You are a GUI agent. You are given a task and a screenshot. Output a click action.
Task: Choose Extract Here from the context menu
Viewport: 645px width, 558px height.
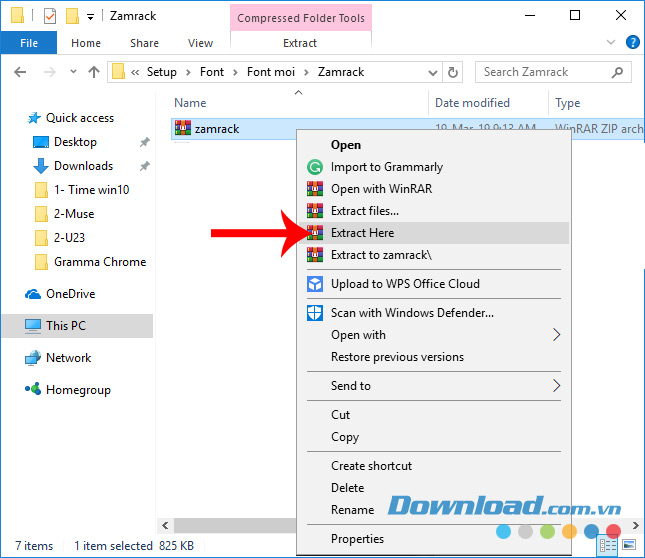pos(434,233)
